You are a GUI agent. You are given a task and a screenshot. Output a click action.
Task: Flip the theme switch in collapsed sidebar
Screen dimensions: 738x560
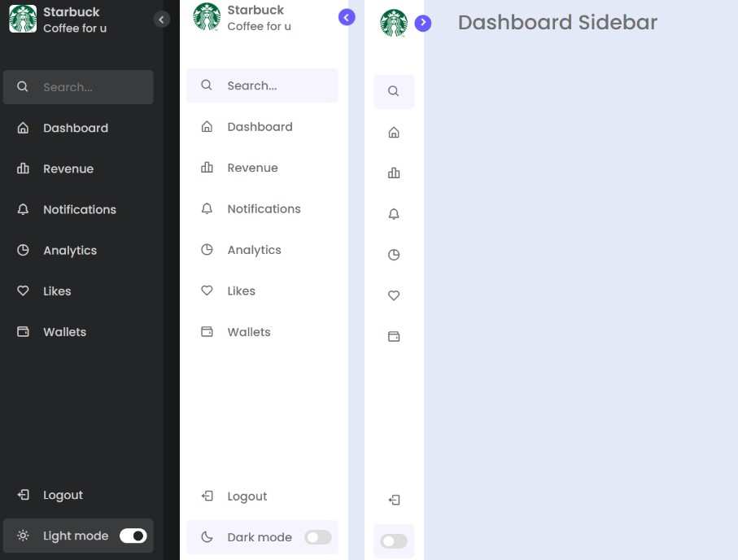pyautogui.click(x=394, y=541)
